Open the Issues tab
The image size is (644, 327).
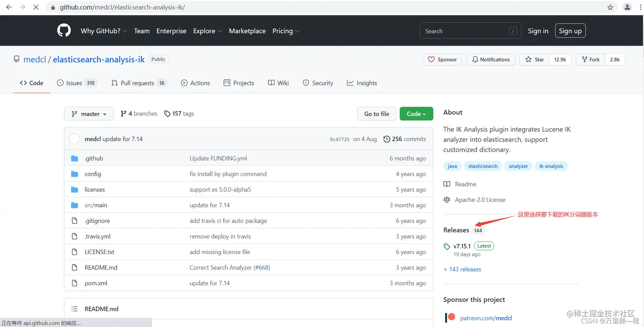click(x=77, y=83)
